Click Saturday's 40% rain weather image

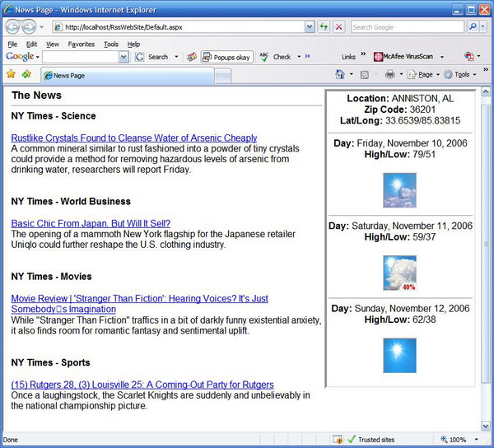(400, 273)
